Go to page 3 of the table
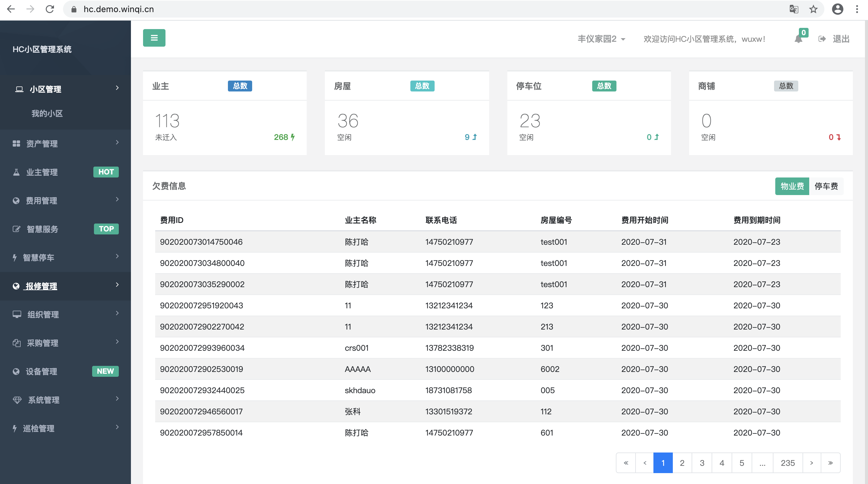The height and width of the screenshot is (484, 868). tap(702, 463)
